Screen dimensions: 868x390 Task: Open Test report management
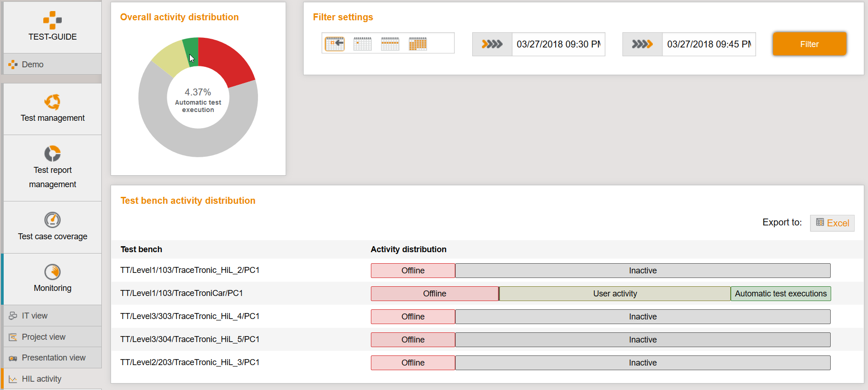click(x=53, y=168)
